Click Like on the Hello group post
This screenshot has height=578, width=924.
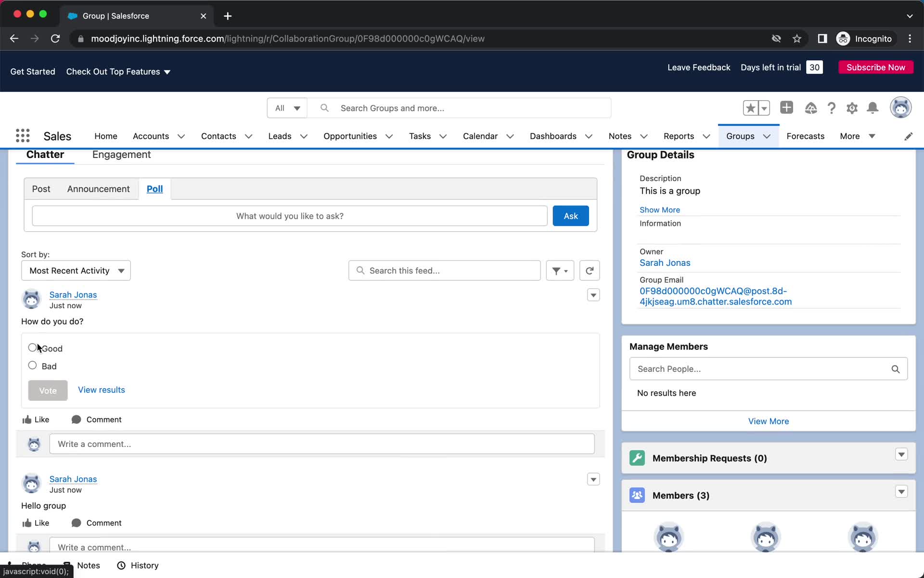[36, 523]
